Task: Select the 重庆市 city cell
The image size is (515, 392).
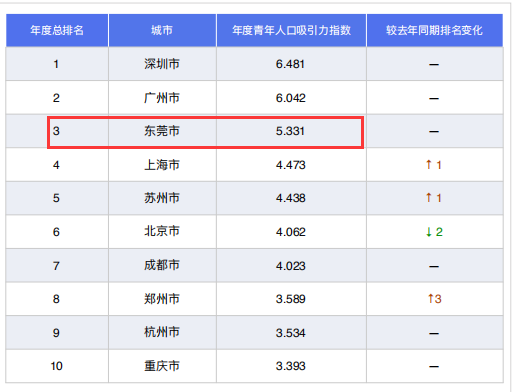Action: click(162, 366)
